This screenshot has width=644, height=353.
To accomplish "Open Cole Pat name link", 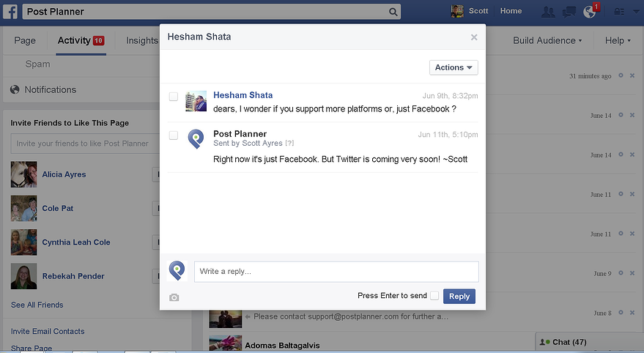I will pos(57,209).
